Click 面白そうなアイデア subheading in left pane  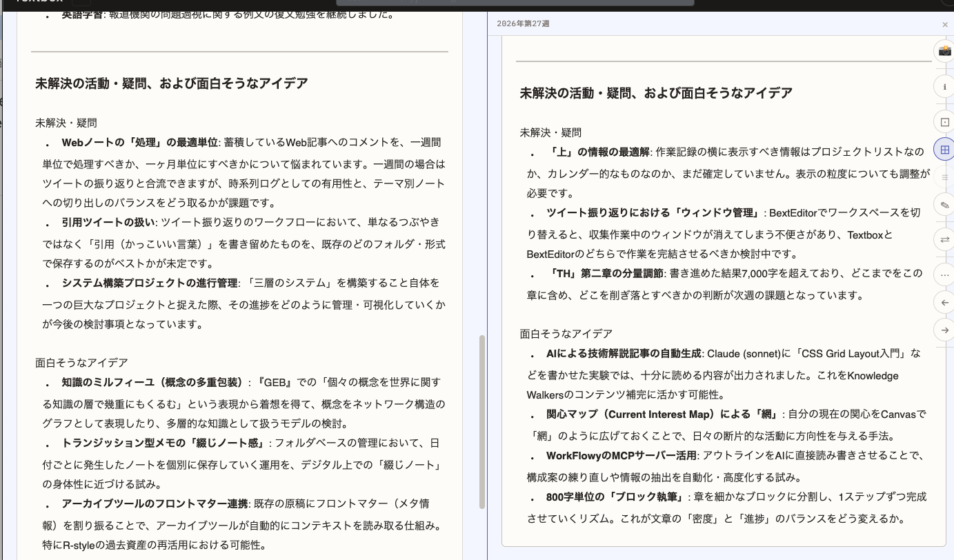tap(81, 363)
